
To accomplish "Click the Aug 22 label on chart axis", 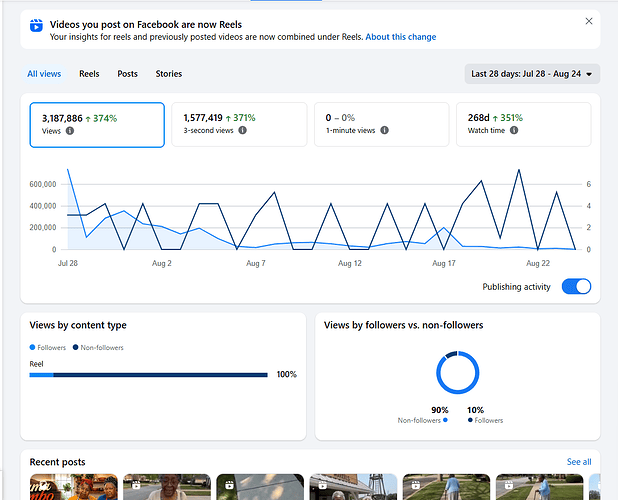I will (538, 263).
